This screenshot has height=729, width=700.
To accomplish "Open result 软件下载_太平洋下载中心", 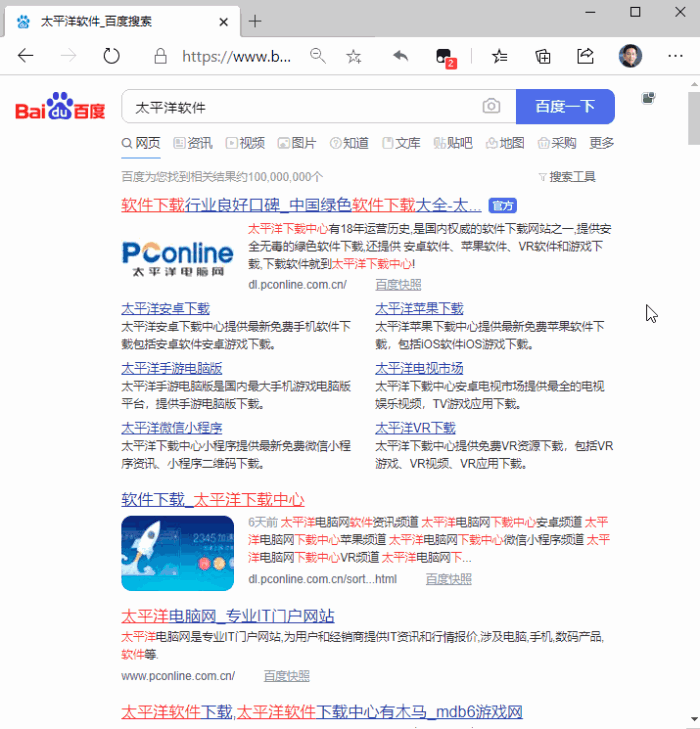I will click(213, 500).
